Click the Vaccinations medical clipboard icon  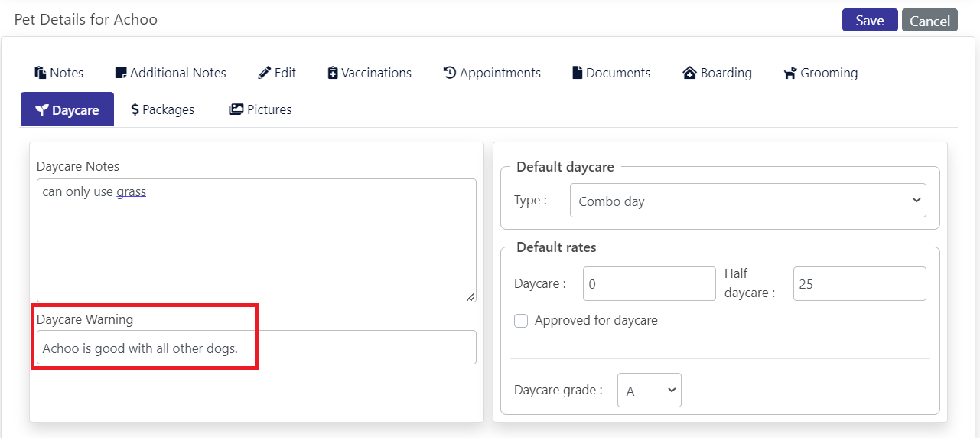tap(333, 73)
